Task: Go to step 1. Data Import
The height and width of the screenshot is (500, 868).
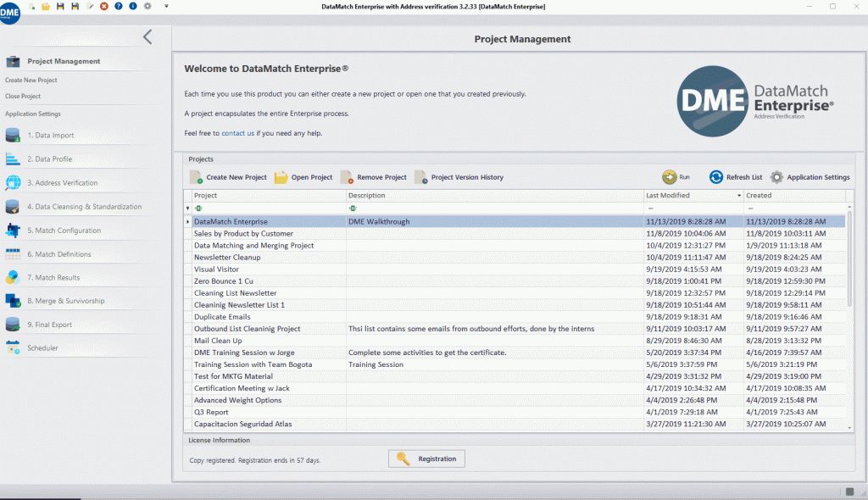Action: pos(50,135)
